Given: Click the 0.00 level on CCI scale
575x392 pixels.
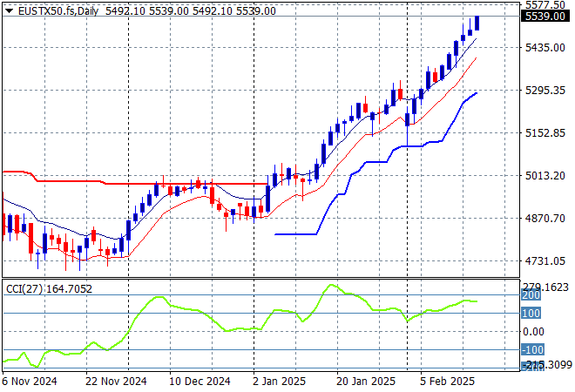Looking at the screenshot, I should point(534,331).
